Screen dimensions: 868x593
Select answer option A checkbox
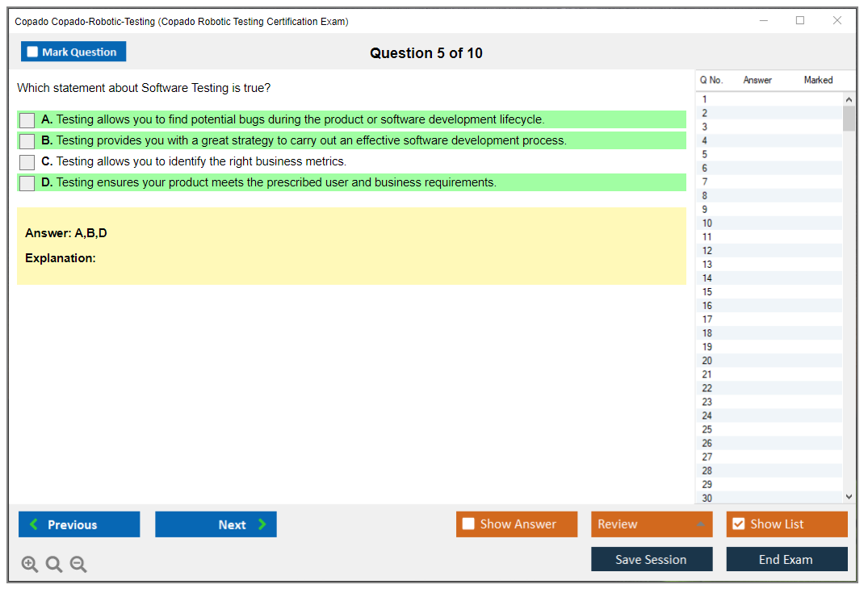27,120
